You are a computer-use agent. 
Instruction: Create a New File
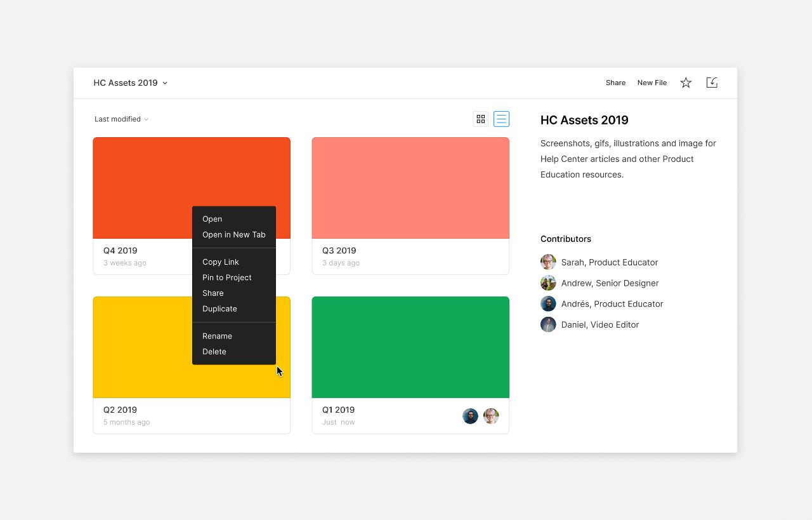point(652,83)
